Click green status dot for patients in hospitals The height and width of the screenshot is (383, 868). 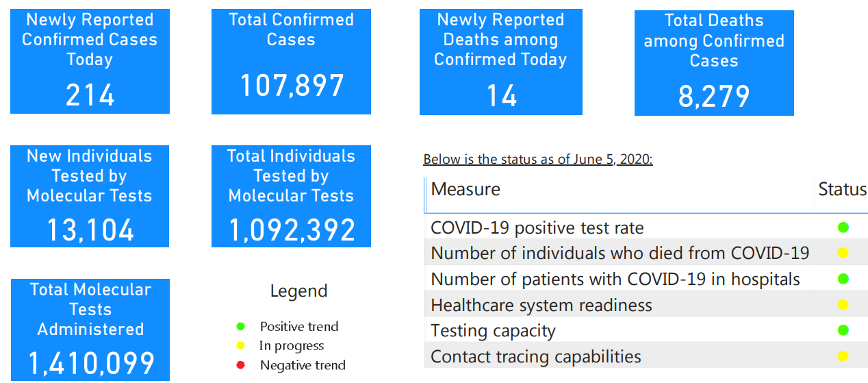(x=843, y=279)
